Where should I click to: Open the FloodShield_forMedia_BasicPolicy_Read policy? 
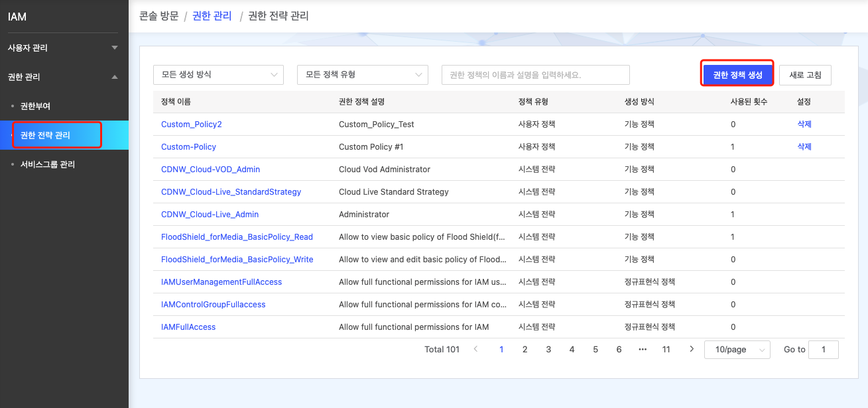click(x=237, y=236)
